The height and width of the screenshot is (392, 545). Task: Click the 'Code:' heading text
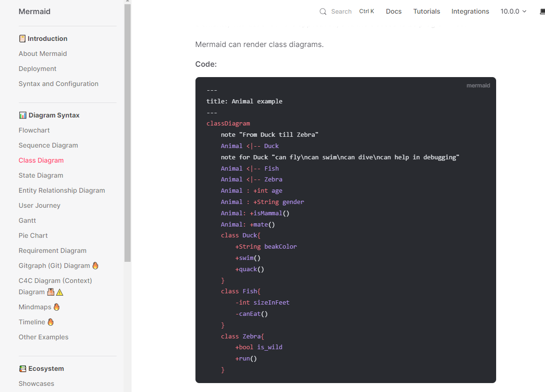(x=206, y=64)
